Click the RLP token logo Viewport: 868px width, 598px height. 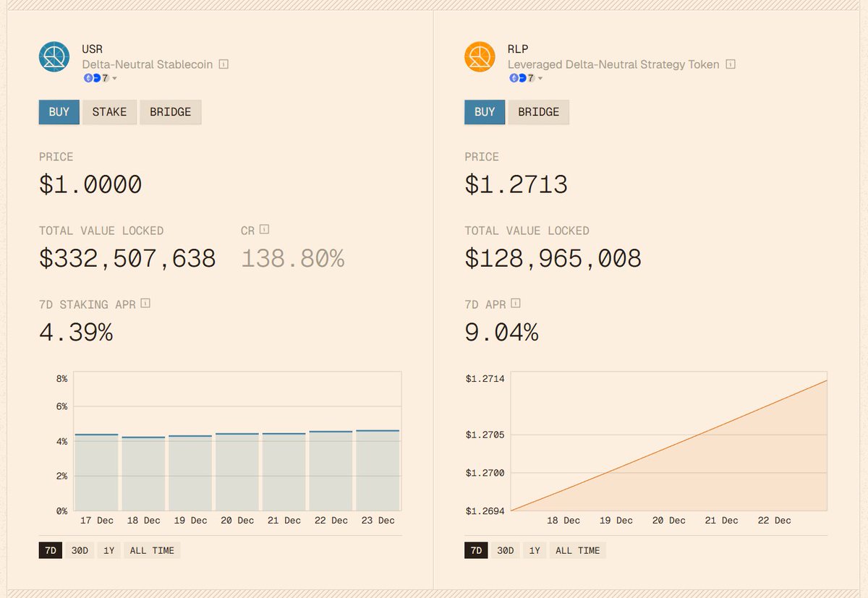(x=480, y=57)
